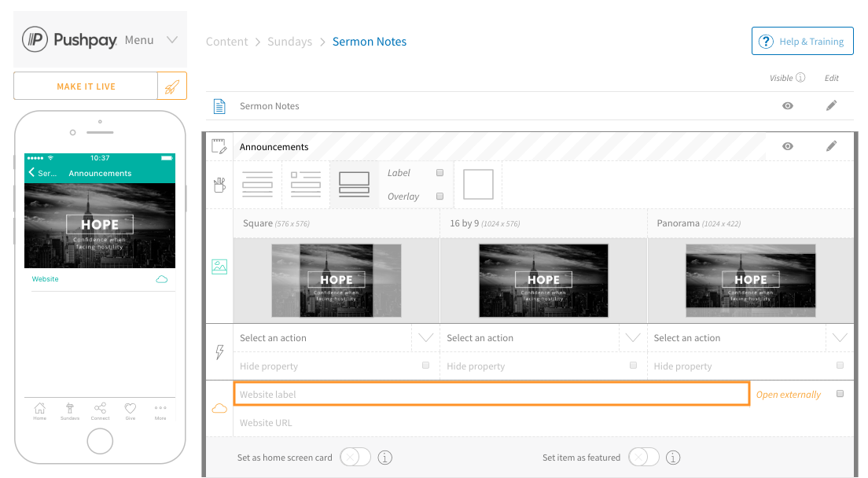Click the rocket launch icon
Viewport: 868px width, 478px height.
(172, 86)
